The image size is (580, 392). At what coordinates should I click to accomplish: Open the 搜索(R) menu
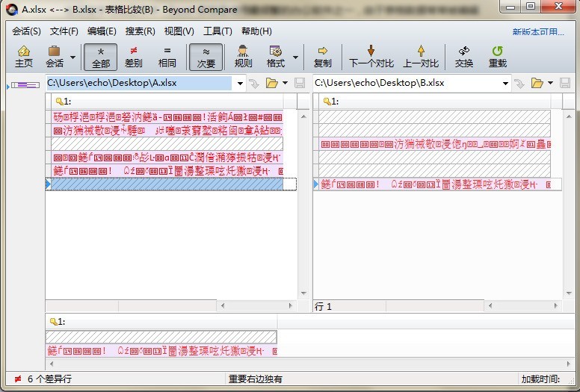click(141, 31)
